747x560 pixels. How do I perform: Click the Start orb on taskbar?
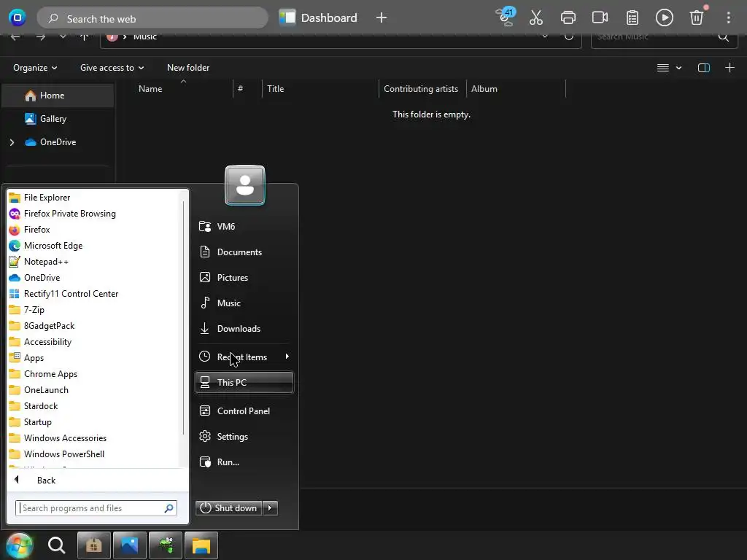19,545
